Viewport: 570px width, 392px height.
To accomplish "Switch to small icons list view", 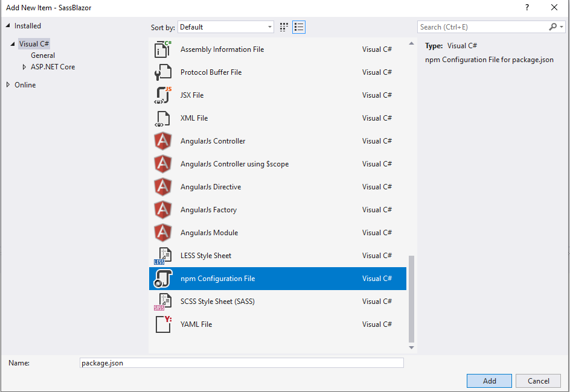I will tap(299, 27).
